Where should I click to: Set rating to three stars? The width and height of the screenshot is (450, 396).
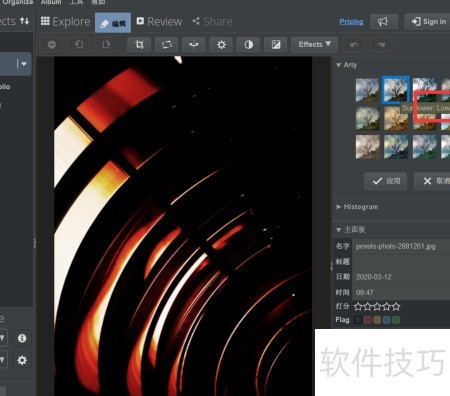click(x=377, y=306)
